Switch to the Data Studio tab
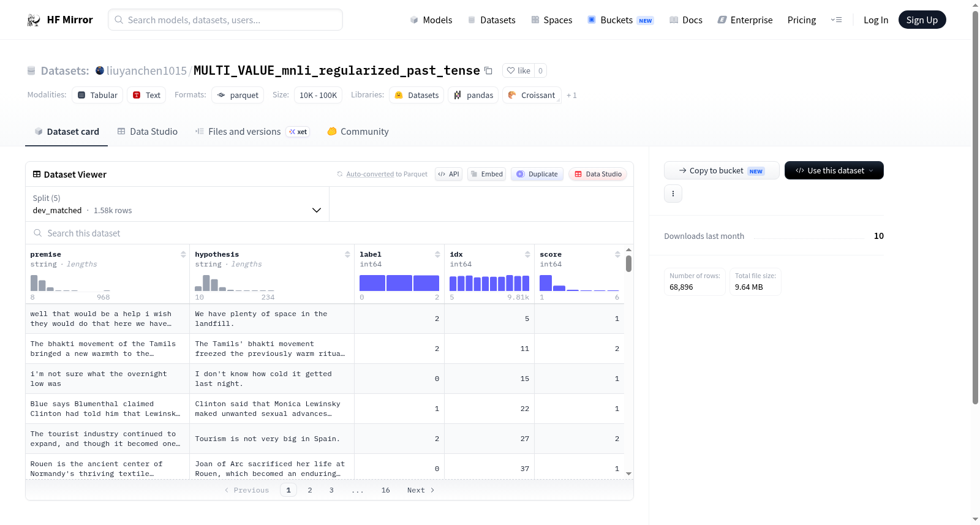The image size is (980, 525). click(x=148, y=132)
